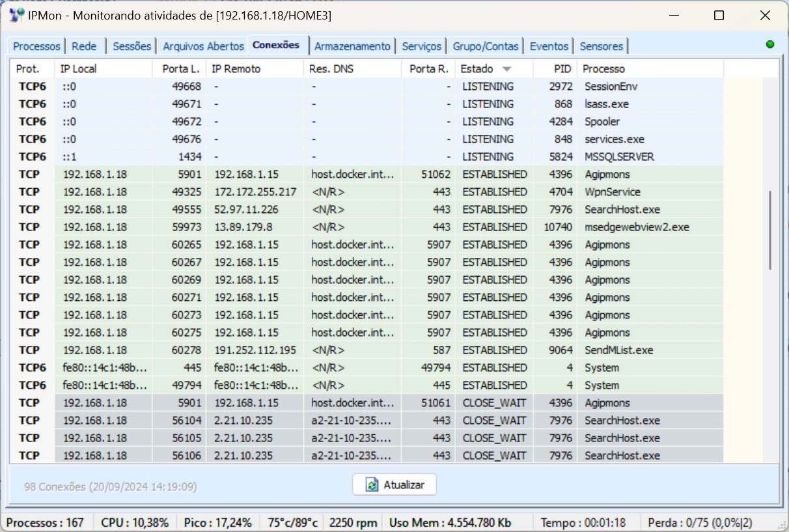This screenshot has width=789, height=532.
Task: Switch to Arquivos Abertos tab
Action: click(204, 46)
